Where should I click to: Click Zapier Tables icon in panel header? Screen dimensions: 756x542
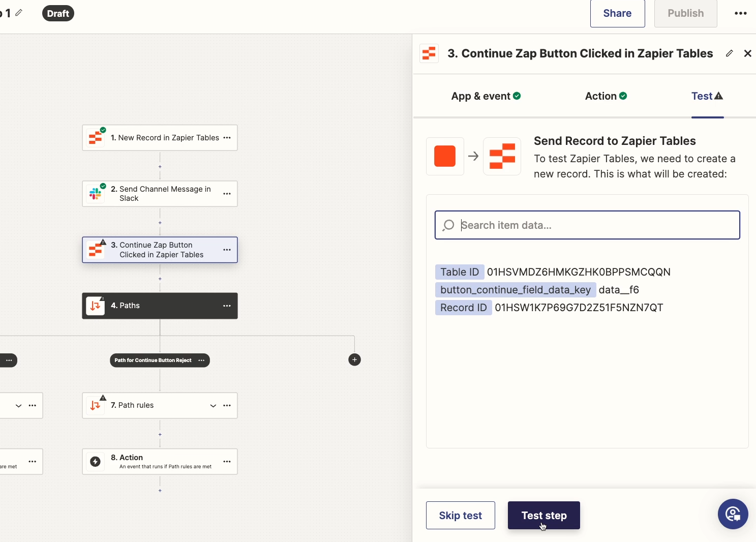pyautogui.click(x=429, y=53)
